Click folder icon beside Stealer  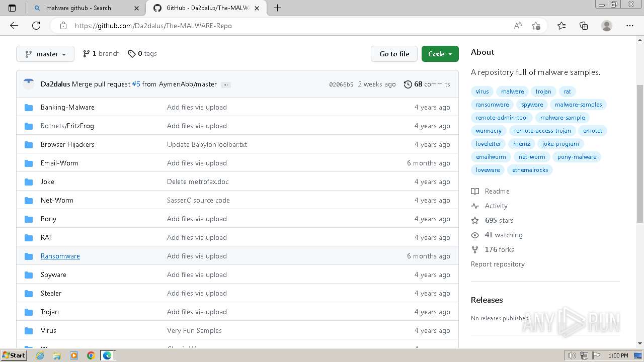pyautogui.click(x=29, y=293)
